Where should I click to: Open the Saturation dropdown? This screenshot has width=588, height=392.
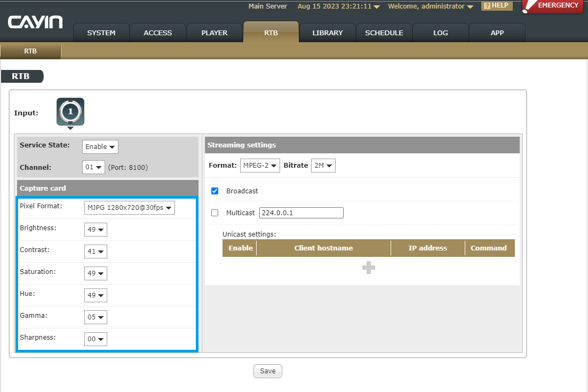[96, 273]
